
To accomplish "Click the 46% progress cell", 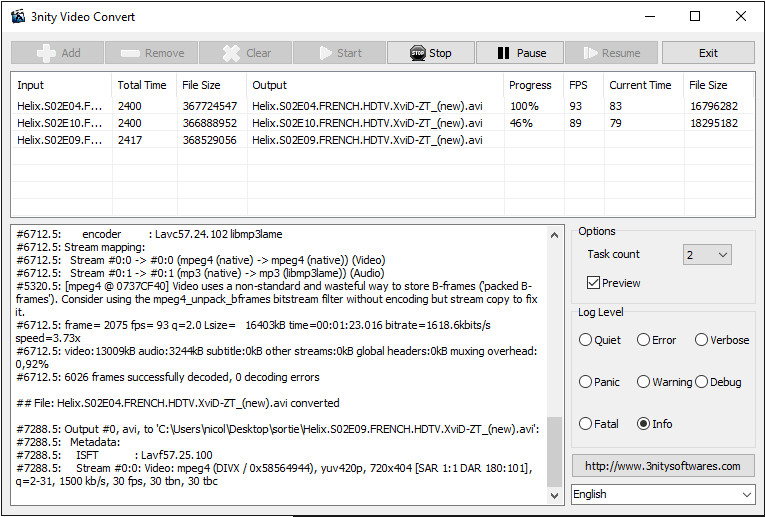I will [x=521, y=123].
